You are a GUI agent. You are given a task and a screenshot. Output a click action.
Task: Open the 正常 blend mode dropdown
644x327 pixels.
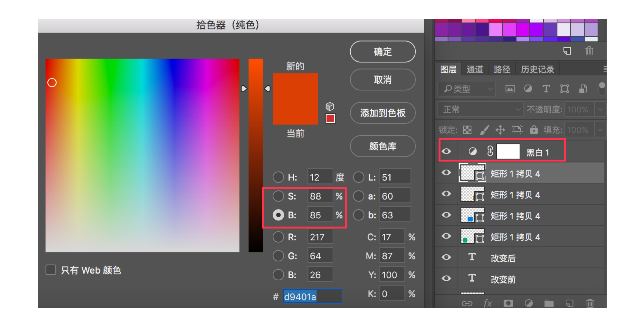tap(480, 109)
